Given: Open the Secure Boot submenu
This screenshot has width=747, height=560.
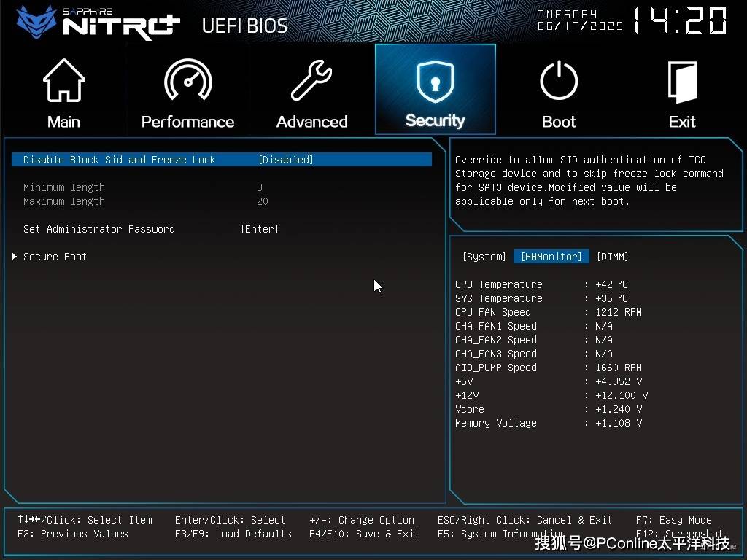Looking at the screenshot, I should coord(55,257).
